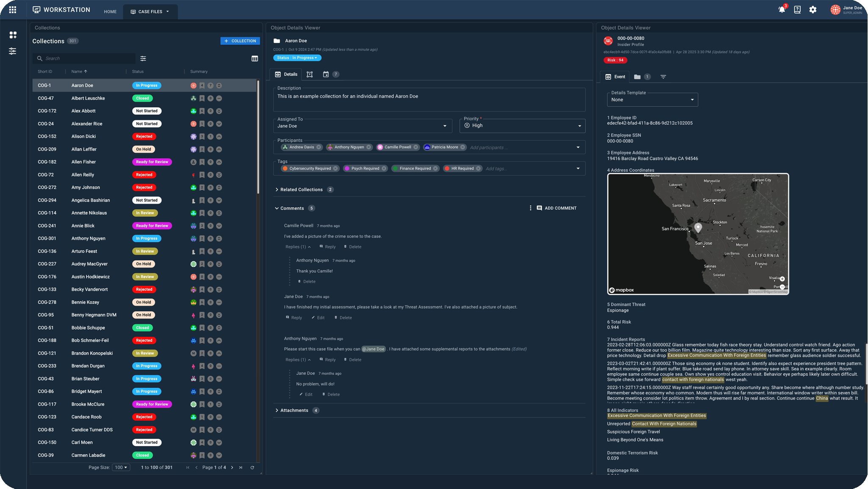868x489 pixels.
Task: Zoom in on the map
Action: tap(782, 279)
